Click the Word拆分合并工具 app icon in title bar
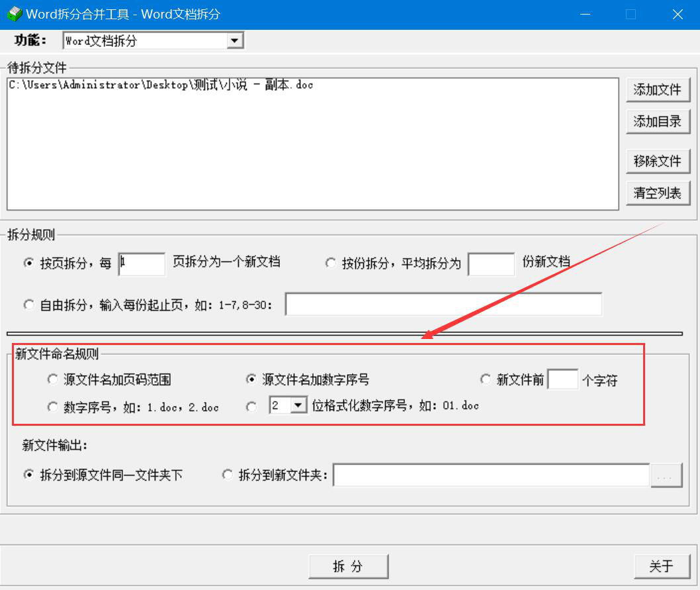 tap(15, 15)
